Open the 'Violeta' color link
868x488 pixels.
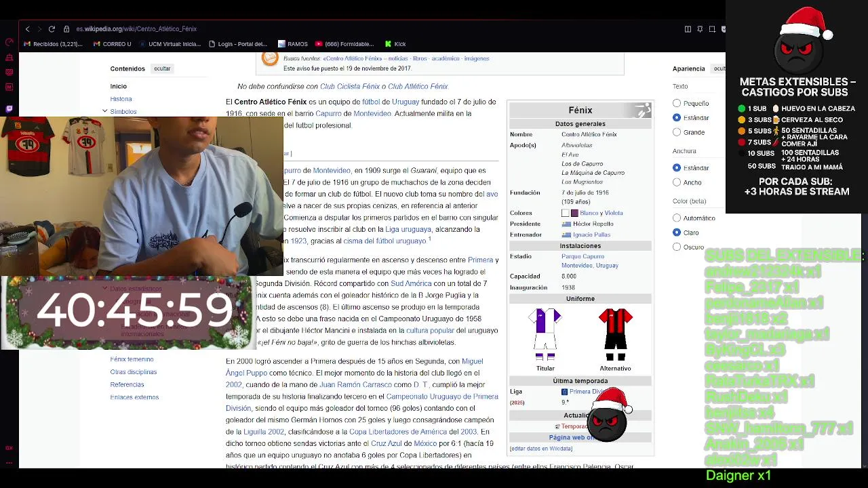[614, 213]
